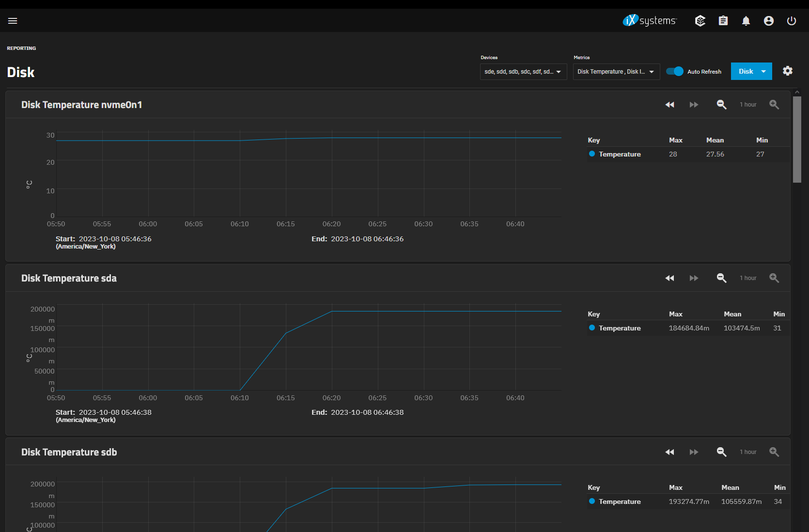Zoom out the sda temperature chart

722,278
